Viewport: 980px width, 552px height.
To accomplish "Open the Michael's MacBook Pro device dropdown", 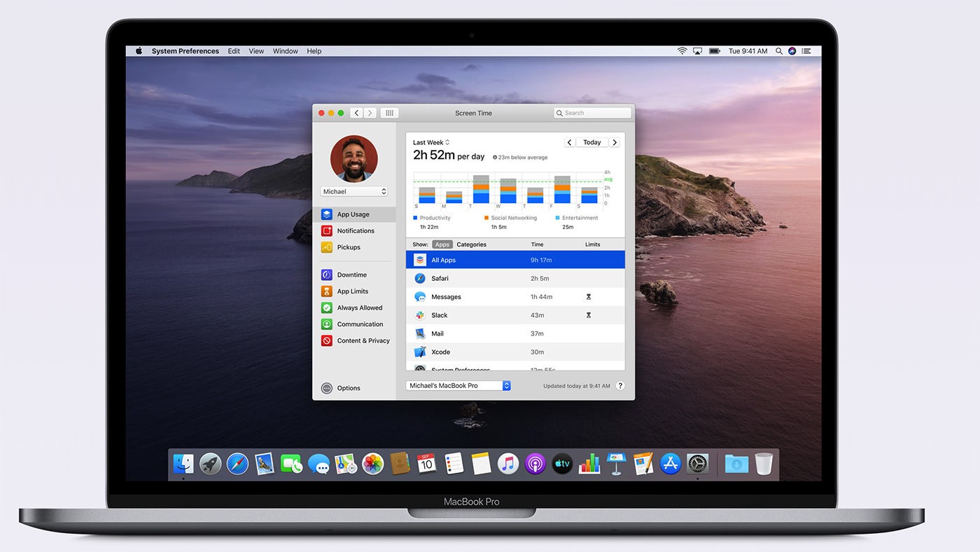I will (x=458, y=386).
